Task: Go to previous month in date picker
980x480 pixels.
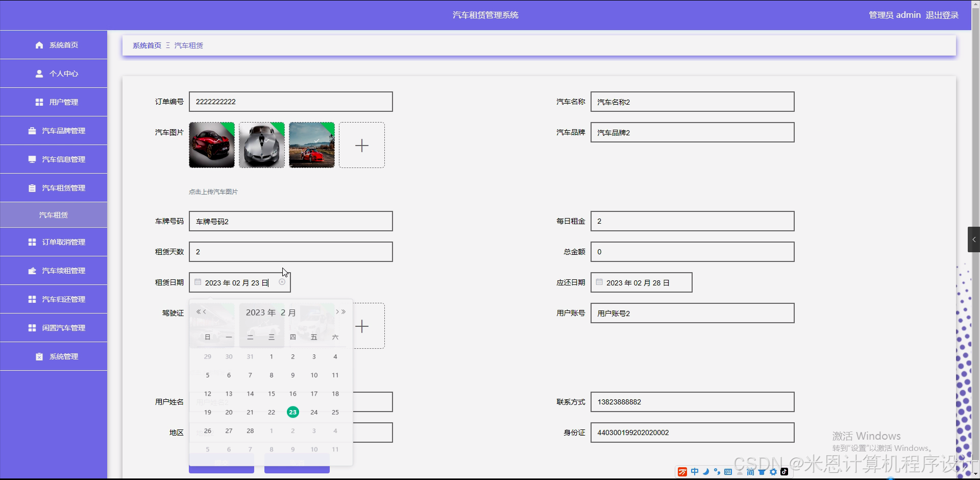Action: click(x=204, y=311)
